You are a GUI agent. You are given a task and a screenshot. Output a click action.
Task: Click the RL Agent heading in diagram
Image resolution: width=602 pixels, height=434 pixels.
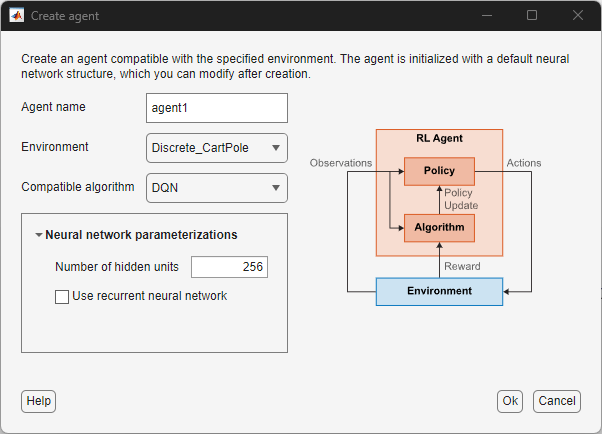point(439,139)
